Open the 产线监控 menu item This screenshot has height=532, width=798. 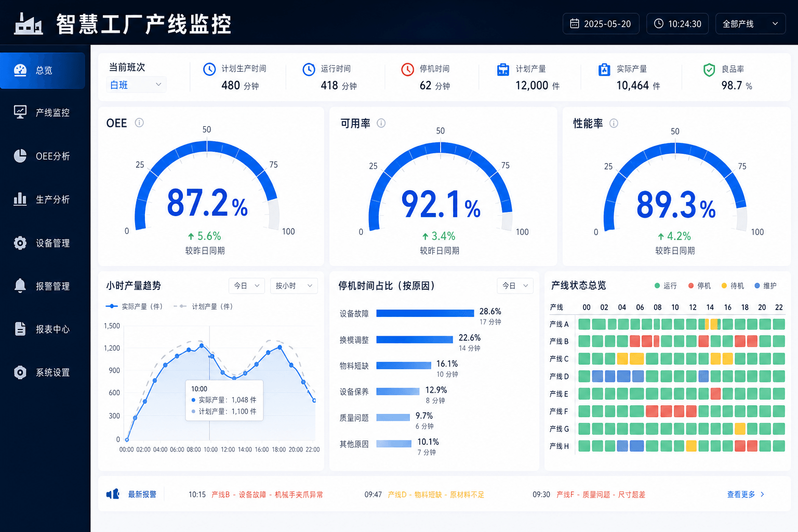click(x=43, y=112)
